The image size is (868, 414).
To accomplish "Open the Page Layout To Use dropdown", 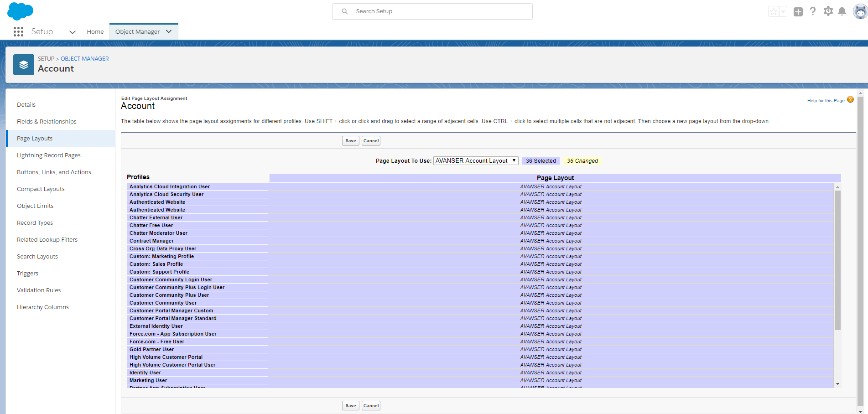I will pyautogui.click(x=476, y=160).
